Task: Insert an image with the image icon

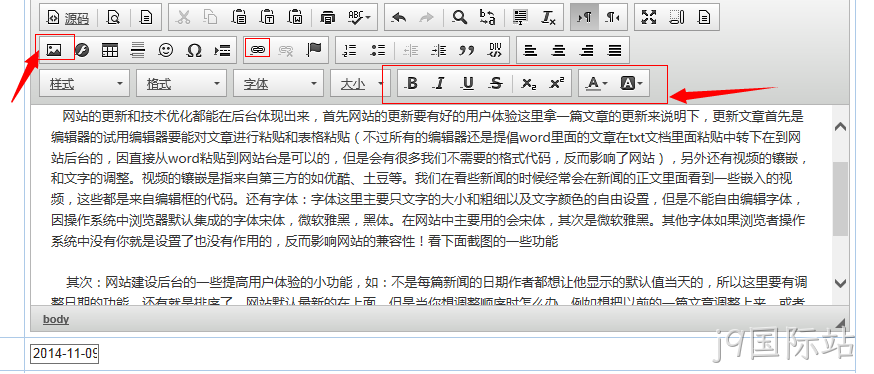Action: [x=54, y=50]
